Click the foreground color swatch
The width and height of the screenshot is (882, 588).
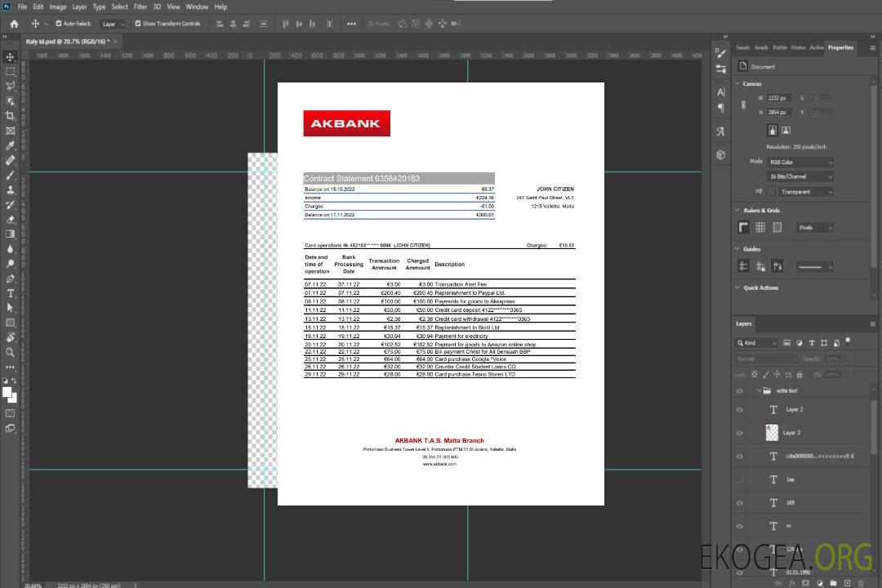click(7, 392)
